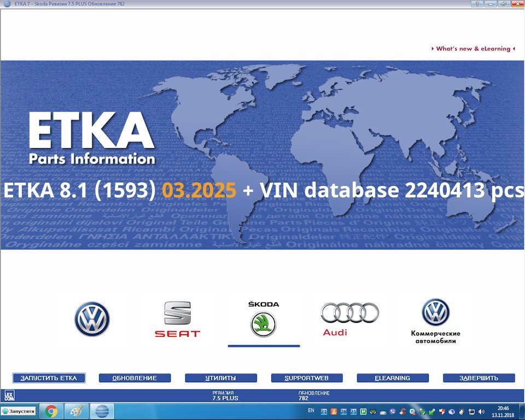Launch the eLearning button
525x420 pixels.
[393, 378]
